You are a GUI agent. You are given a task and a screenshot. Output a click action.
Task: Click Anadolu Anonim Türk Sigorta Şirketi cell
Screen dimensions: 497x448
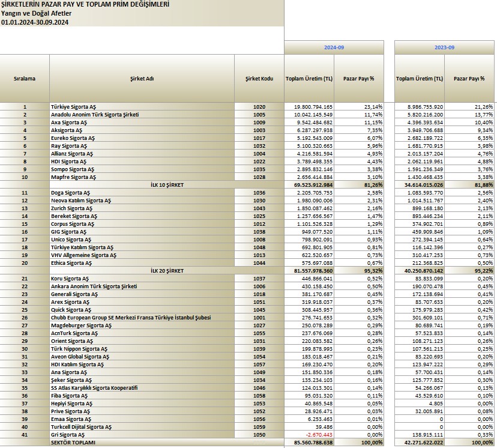click(142, 115)
